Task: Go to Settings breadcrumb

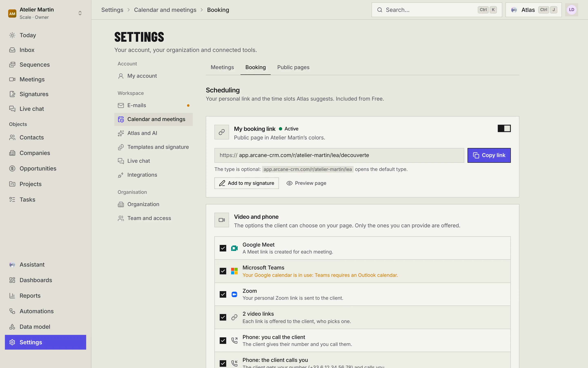Action: (x=112, y=10)
